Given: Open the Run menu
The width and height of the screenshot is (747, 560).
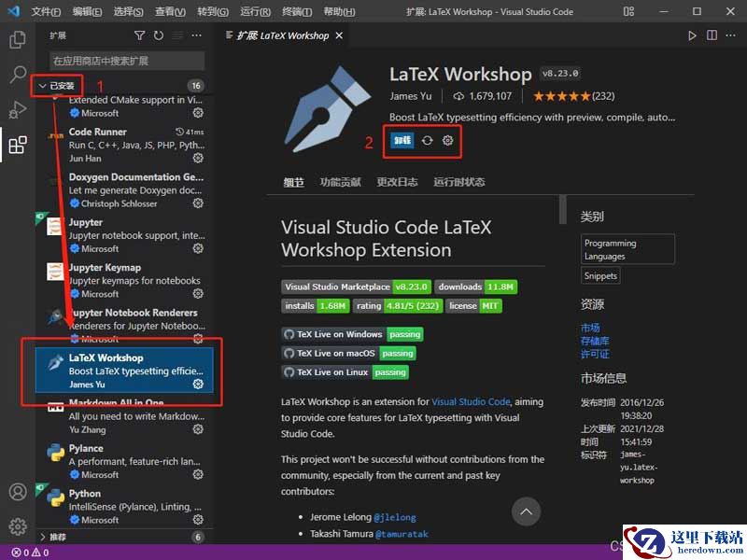Looking at the screenshot, I should pyautogui.click(x=255, y=11).
